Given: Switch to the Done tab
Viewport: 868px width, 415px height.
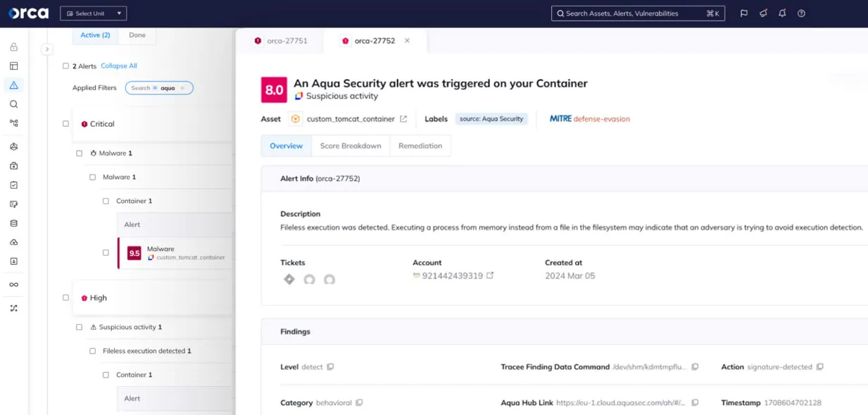Looking at the screenshot, I should [137, 35].
